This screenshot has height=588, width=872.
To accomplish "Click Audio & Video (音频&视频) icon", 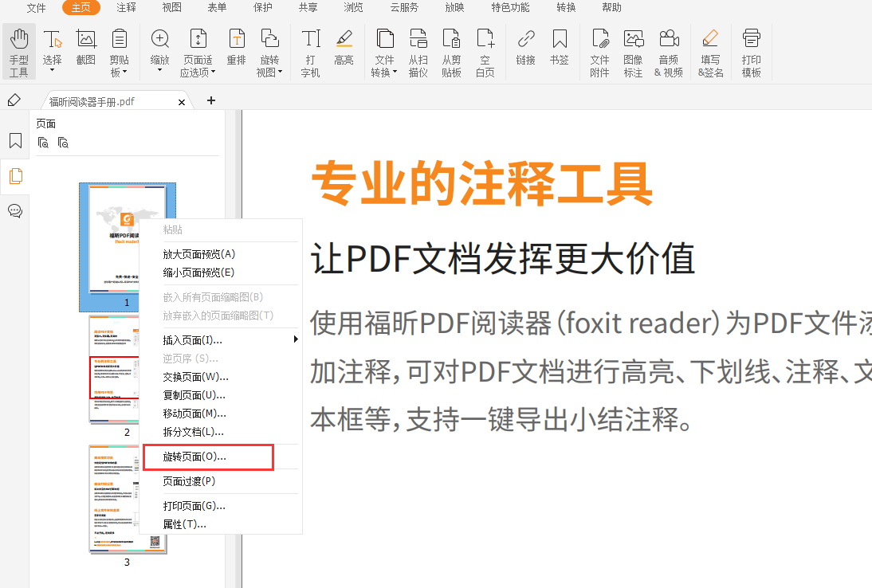I will pyautogui.click(x=669, y=53).
